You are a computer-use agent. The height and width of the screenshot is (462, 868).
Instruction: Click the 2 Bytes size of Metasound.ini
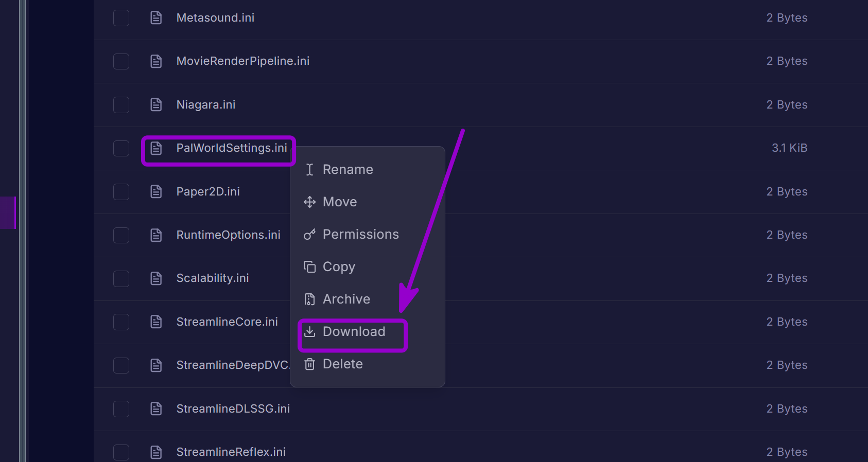(787, 17)
